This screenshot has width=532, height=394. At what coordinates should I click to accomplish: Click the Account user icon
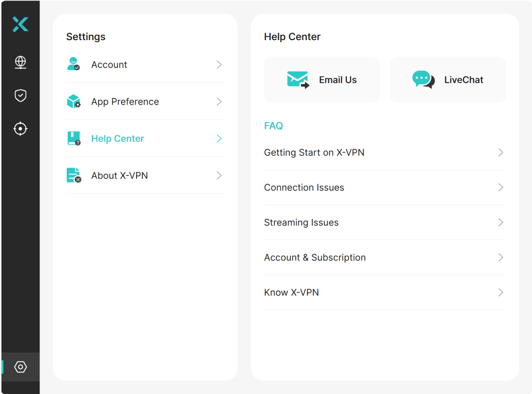73,64
